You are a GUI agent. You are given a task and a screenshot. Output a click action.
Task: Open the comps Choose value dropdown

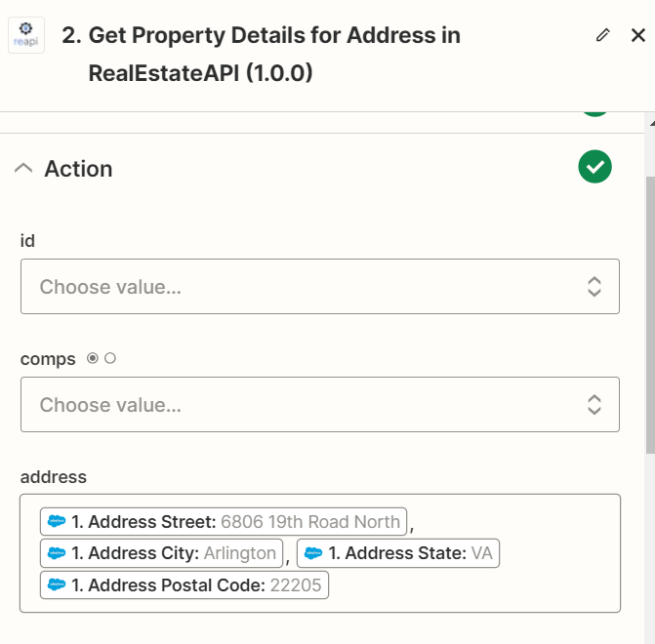[x=320, y=404]
